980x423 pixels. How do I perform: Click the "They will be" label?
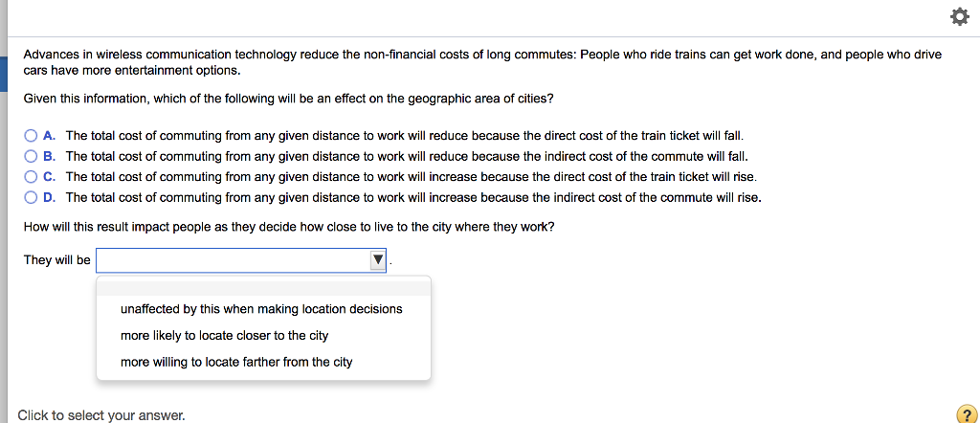56,260
